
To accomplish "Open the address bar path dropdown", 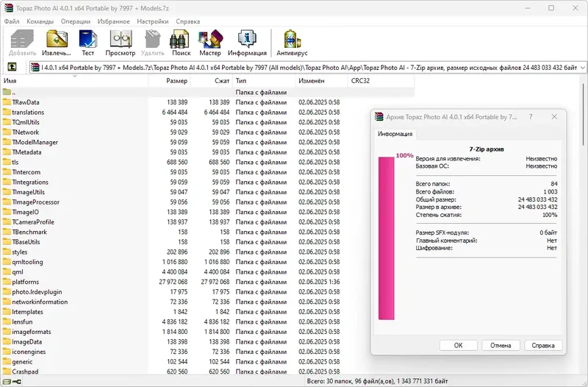I will tap(582, 67).
